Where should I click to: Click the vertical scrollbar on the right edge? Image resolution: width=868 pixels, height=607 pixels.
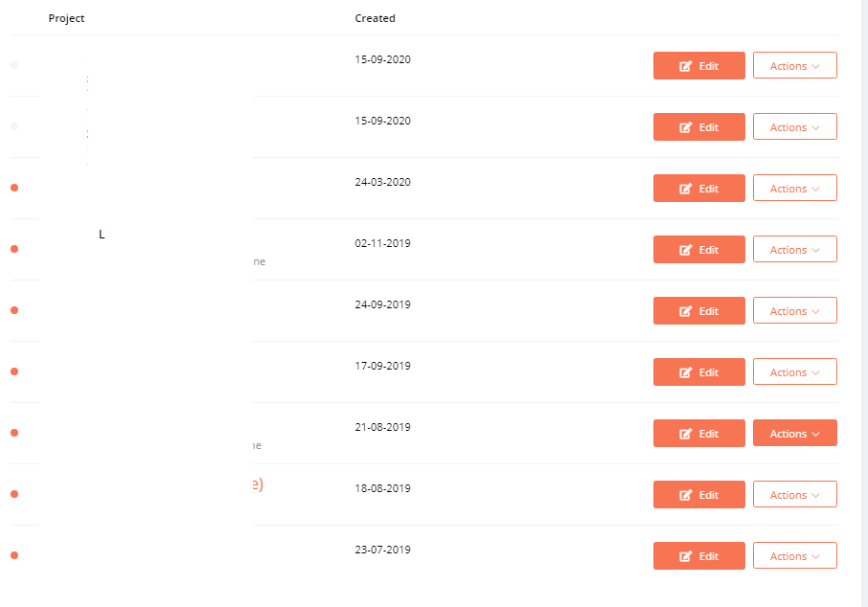coord(865,303)
